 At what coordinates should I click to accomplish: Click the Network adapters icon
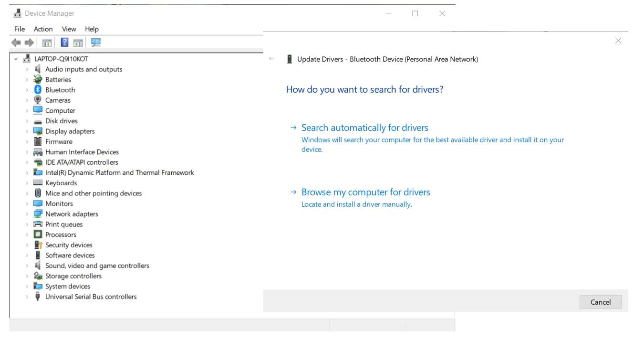(38, 214)
